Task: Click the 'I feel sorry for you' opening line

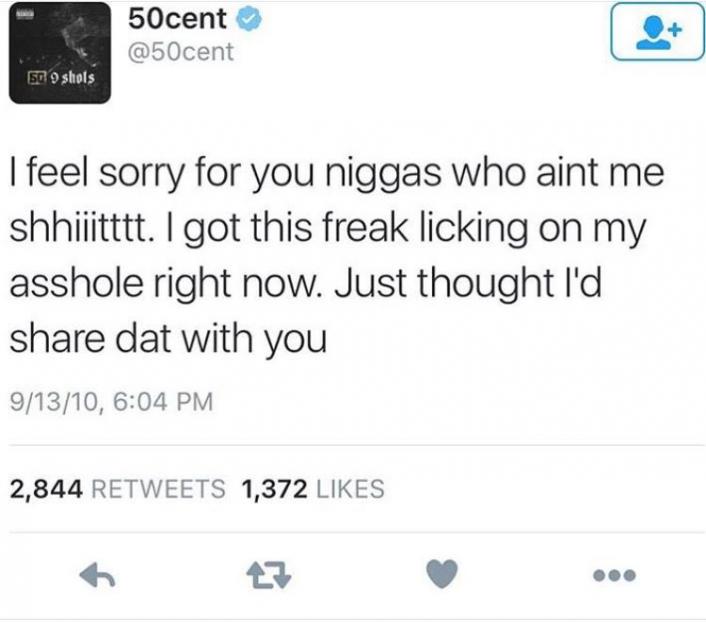Action: [x=162, y=174]
